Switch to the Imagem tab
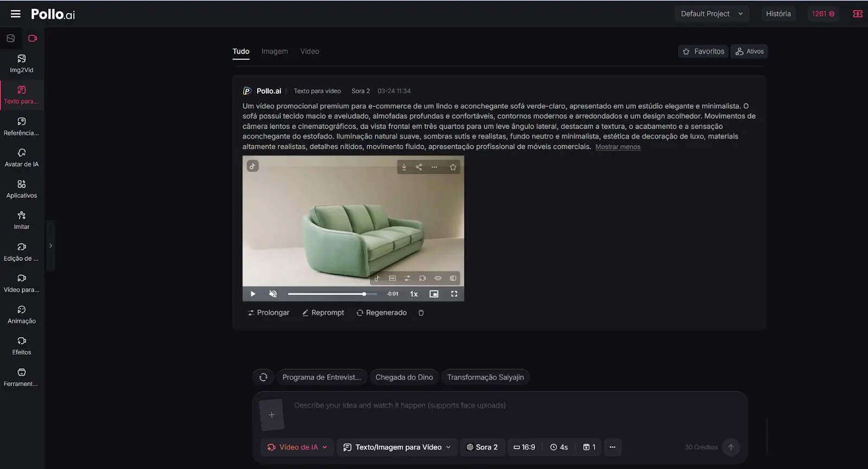The image size is (868, 469). click(x=275, y=52)
